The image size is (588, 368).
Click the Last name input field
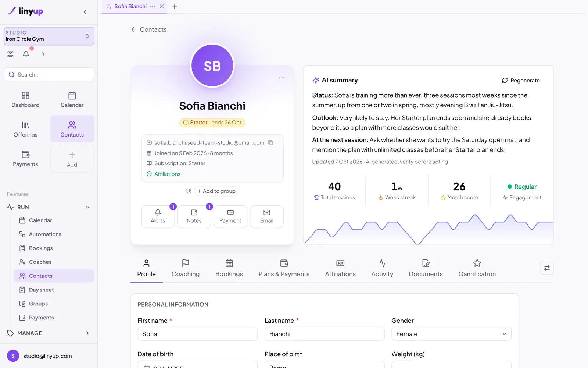pos(325,334)
